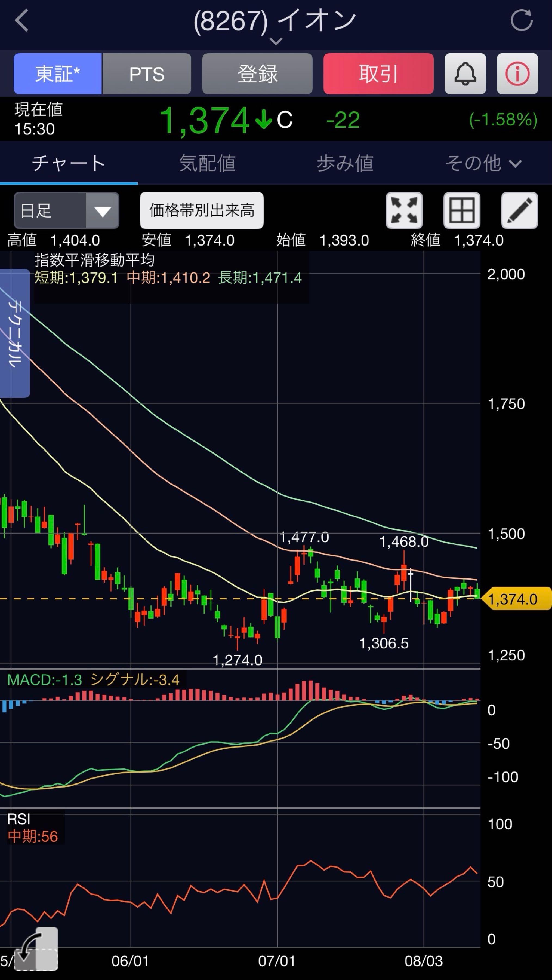Tap the 安値 1,374.0 value
Image resolution: width=552 pixels, height=980 pixels.
[x=188, y=240]
